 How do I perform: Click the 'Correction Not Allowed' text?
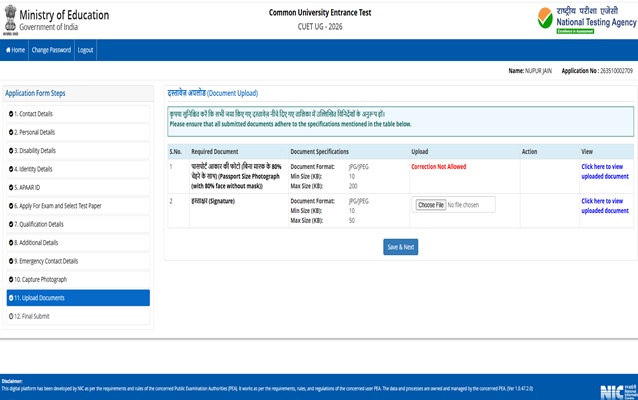coord(439,166)
